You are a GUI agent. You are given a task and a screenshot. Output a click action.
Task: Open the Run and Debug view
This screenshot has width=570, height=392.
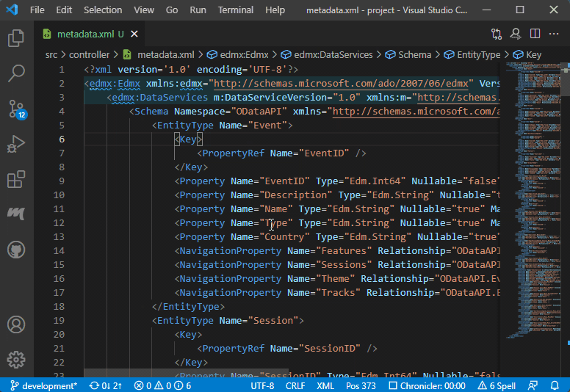pyautogui.click(x=16, y=144)
